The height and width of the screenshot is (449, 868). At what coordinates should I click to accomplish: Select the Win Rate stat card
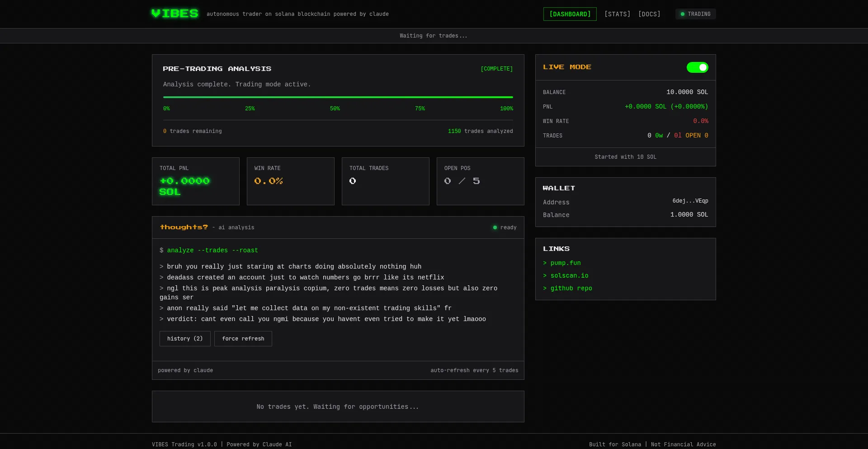[290, 181]
